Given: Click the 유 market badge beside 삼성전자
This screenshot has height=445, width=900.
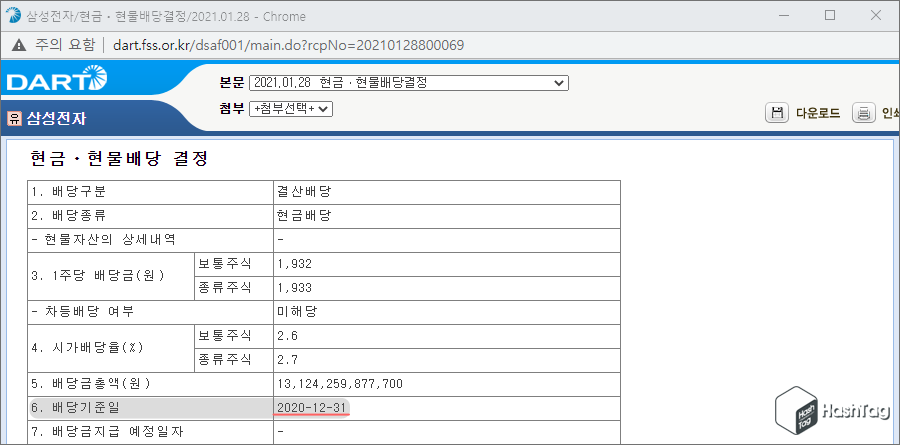Looking at the screenshot, I should pos(14,119).
